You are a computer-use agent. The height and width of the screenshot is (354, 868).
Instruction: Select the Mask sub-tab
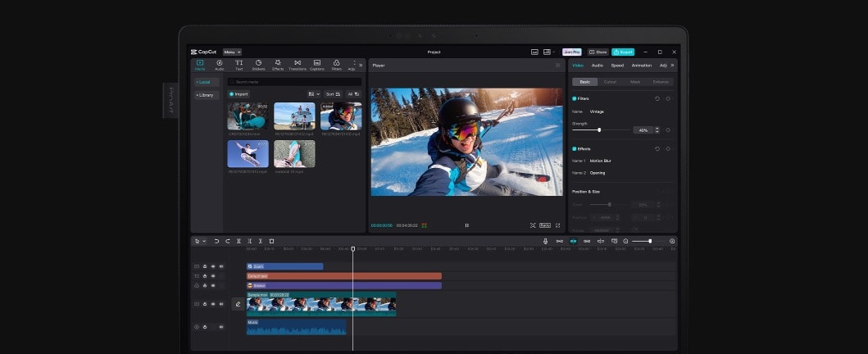(x=635, y=82)
